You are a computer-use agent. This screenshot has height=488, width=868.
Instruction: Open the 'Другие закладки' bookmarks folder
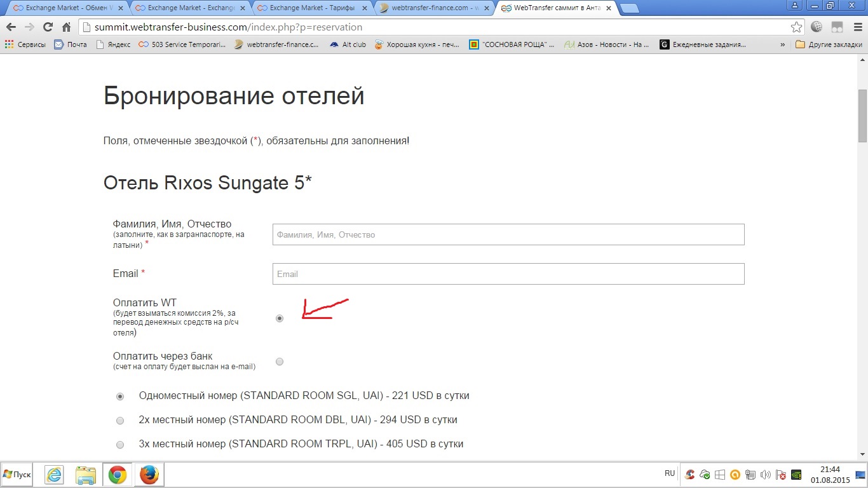tap(829, 44)
